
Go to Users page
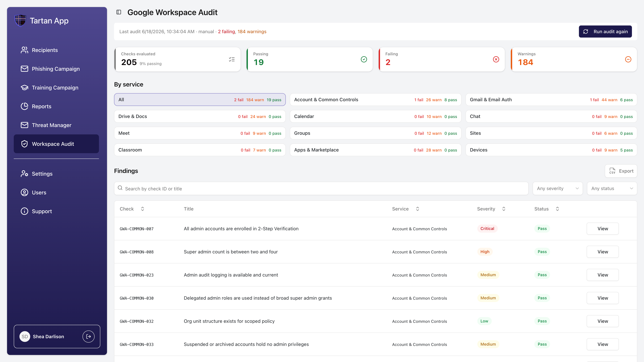[56, 192]
